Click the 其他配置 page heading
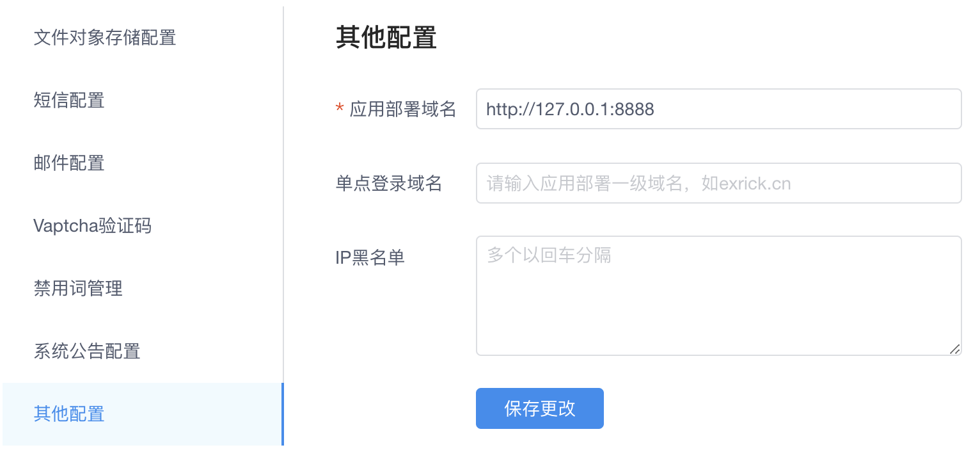Image resolution: width=980 pixels, height=475 pixels. pos(386,38)
